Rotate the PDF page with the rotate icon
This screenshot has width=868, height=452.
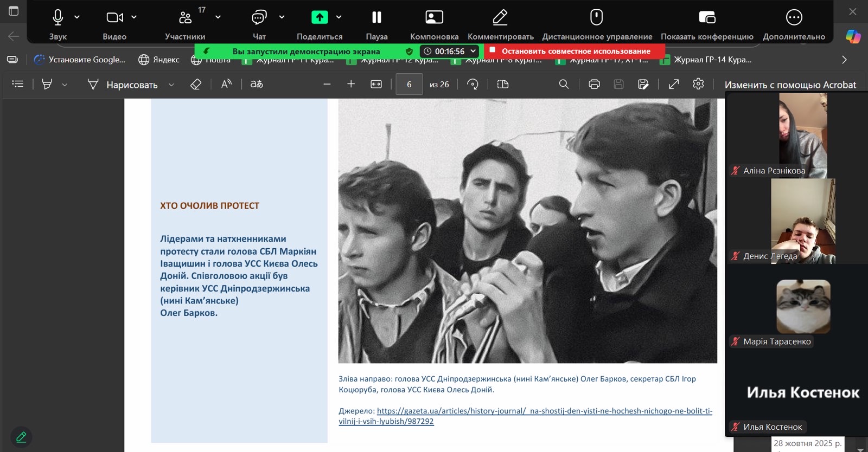pos(473,84)
